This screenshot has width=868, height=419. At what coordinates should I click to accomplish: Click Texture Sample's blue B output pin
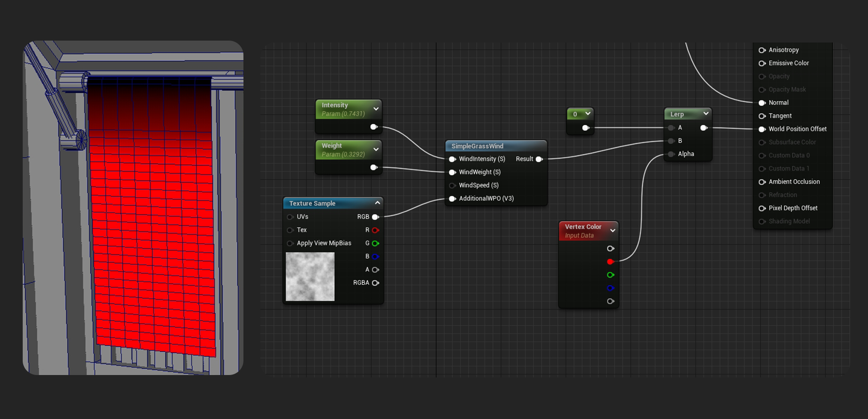375,257
